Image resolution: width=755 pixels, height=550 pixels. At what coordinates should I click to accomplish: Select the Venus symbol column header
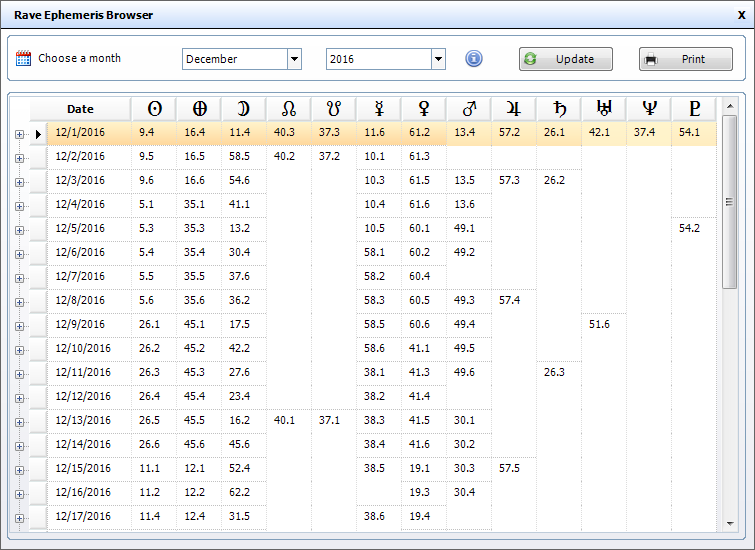pos(424,109)
